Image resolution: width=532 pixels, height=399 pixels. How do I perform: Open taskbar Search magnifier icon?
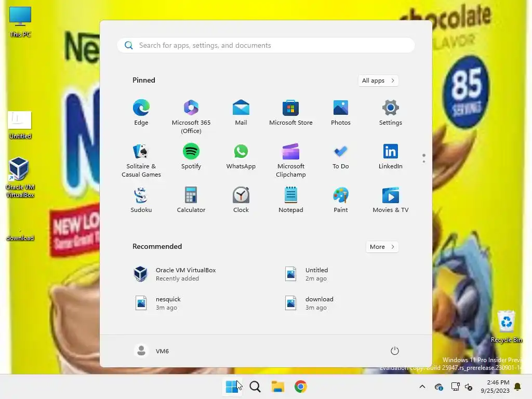(255, 387)
